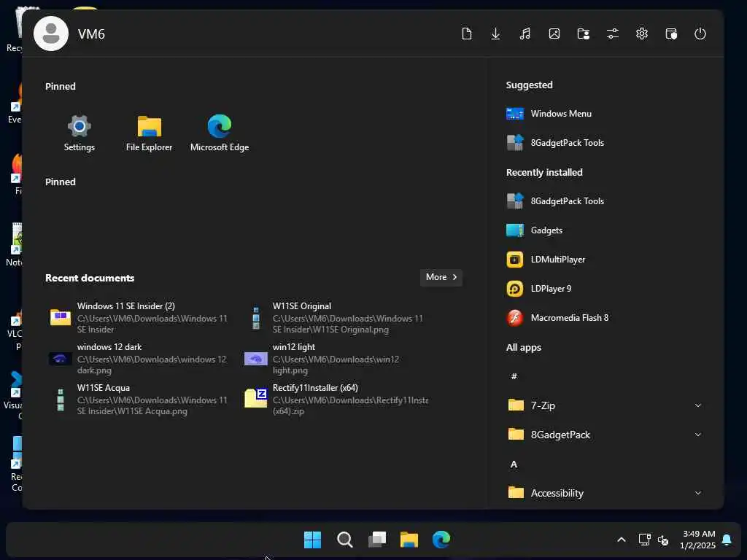Open Settings gear icon in header
This screenshot has width=747, height=560.
coord(642,34)
